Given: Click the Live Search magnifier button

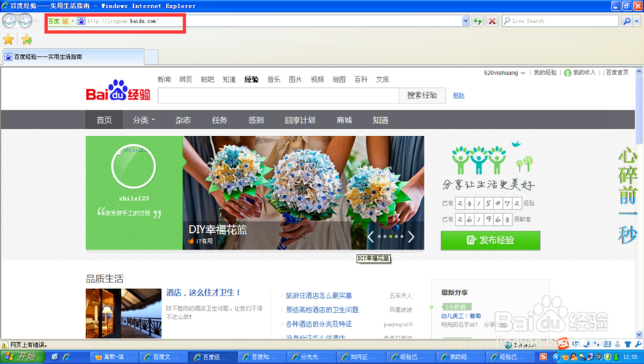Looking at the screenshot, I should (x=627, y=21).
